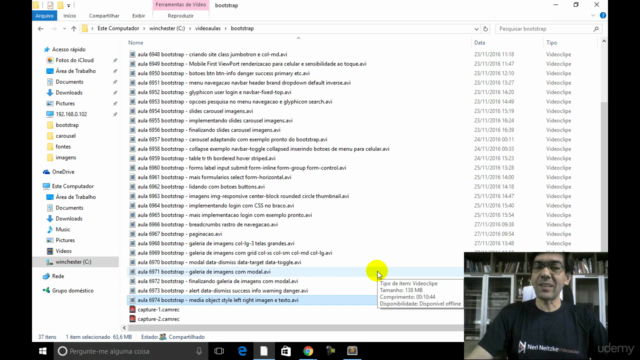
Task: Expand the ribbon with the chevron
Action: coord(593,16)
